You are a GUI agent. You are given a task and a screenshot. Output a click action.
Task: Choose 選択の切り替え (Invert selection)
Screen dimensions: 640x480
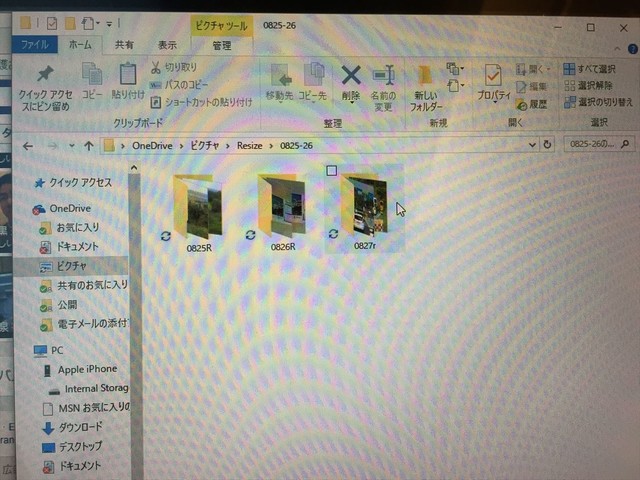(x=598, y=102)
